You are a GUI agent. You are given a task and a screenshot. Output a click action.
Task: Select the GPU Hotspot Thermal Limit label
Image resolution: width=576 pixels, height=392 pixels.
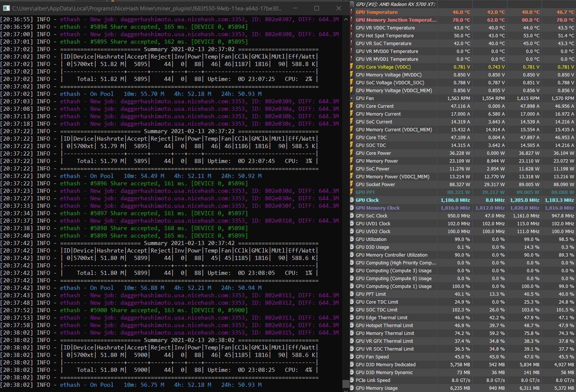pyautogui.click(x=384, y=325)
